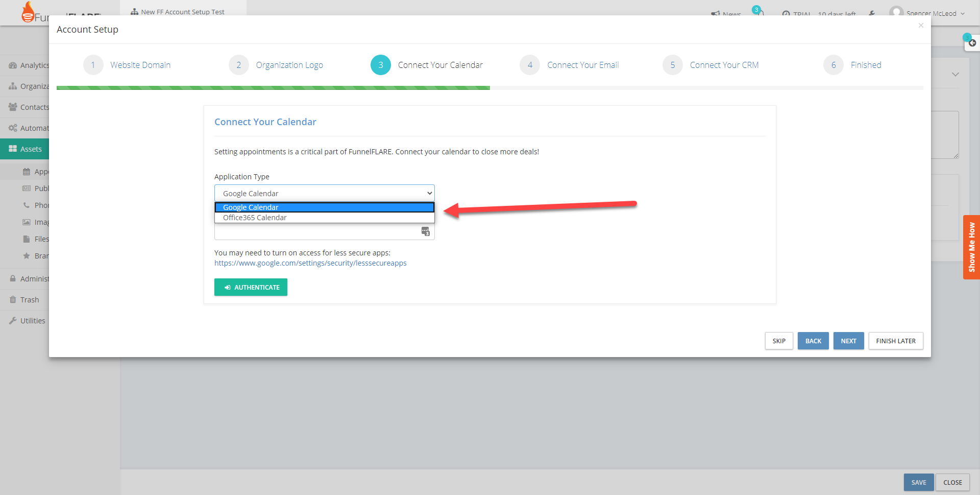Click the Files document icon in sidebar
This screenshot has width=980, height=495.
pos(27,239)
